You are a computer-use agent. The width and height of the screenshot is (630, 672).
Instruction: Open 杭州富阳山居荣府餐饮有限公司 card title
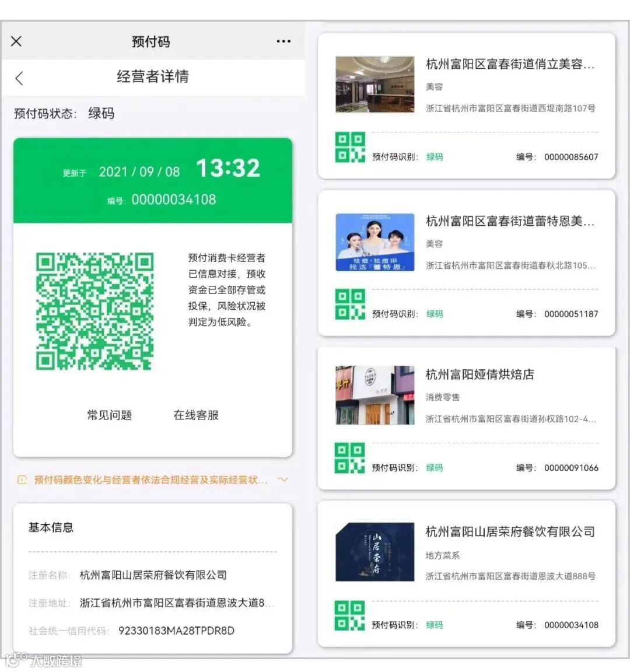tap(510, 532)
